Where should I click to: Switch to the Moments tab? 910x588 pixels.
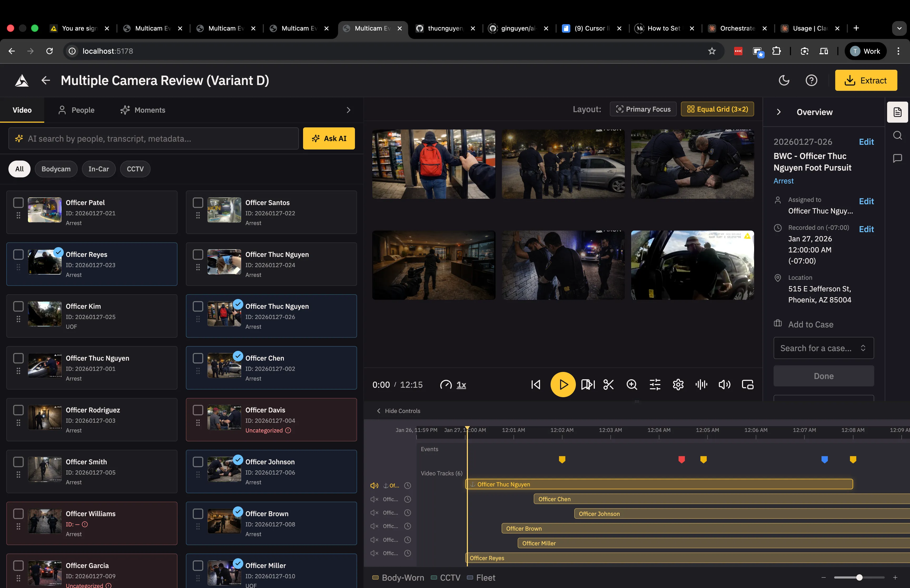pyautogui.click(x=143, y=110)
